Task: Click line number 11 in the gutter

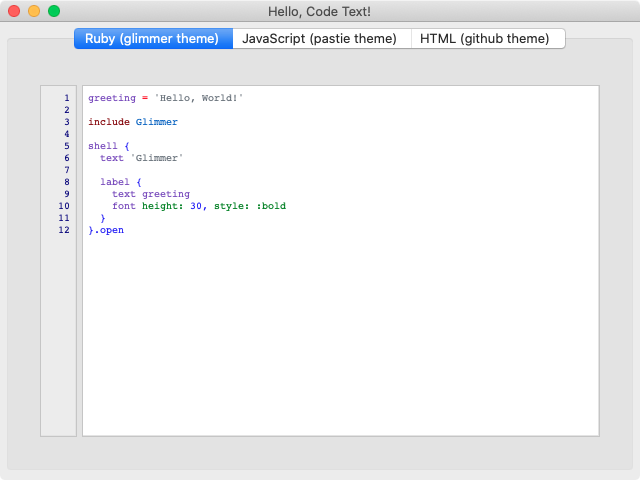Action: click(64, 218)
